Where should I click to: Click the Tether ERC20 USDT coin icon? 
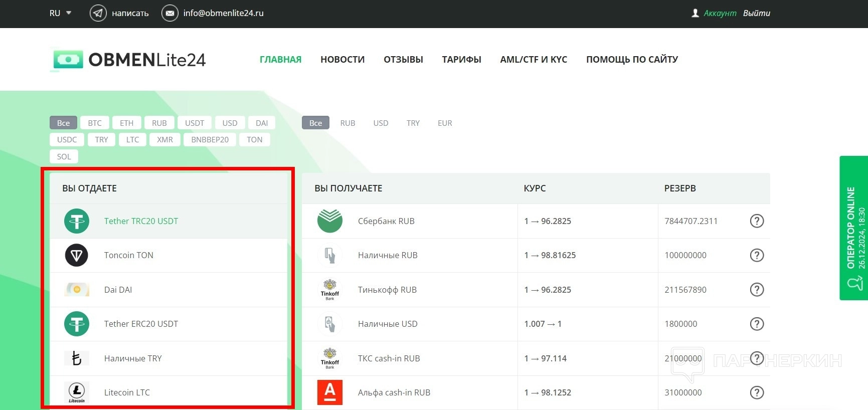point(77,324)
